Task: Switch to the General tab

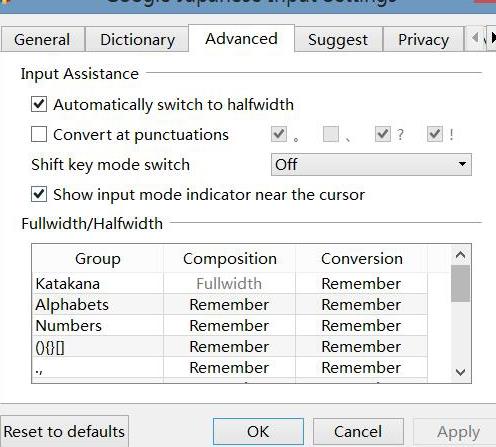Action: point(42,40)
